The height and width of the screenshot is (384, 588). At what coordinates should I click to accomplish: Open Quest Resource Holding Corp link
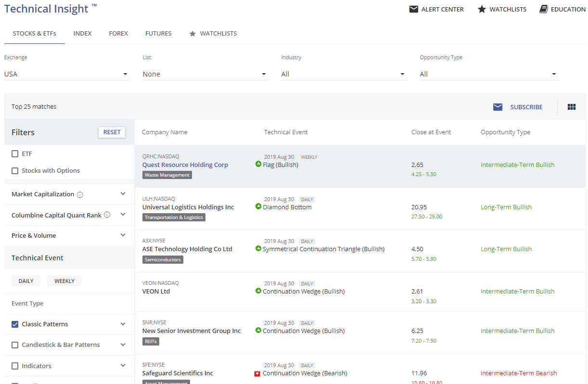pos(185,165)
